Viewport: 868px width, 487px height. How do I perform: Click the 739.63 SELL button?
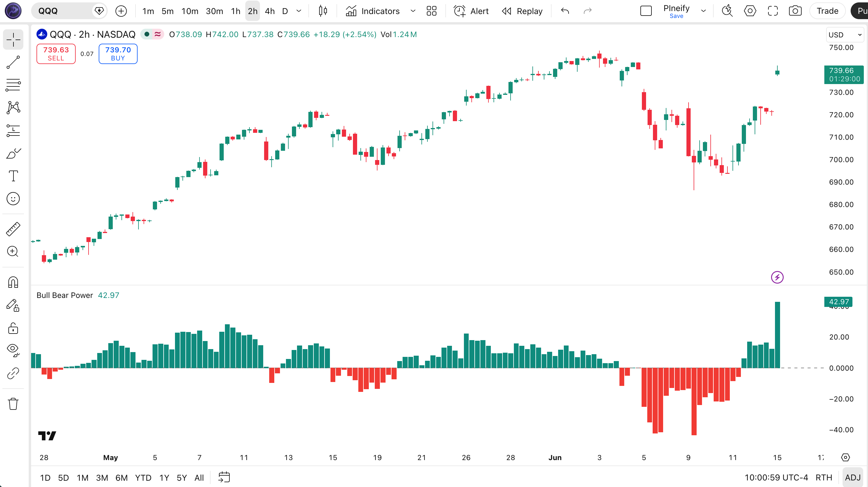56,54
